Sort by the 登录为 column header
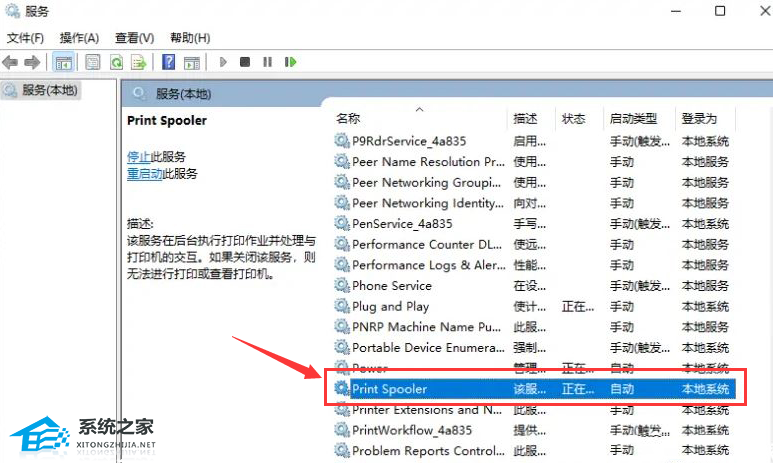This screenshot has width=773, height=463. [x=699, y=118]
